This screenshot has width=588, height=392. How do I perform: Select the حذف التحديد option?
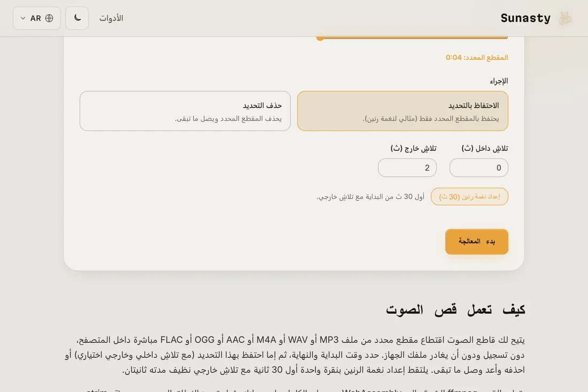[185, 111]
